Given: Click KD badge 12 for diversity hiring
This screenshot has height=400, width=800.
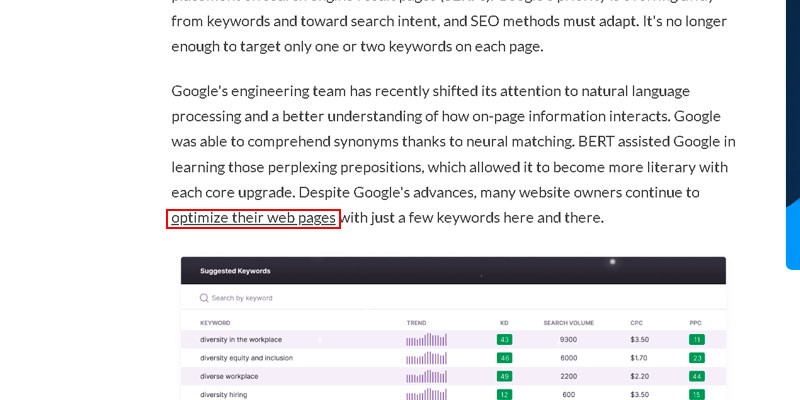Looking at the screenshot, I should coord(504,394).
